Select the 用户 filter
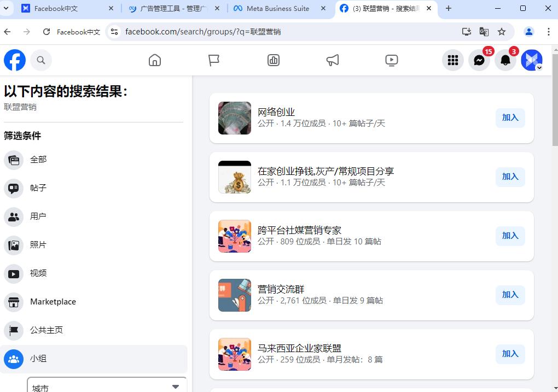This screenshot has width=558, height=392. [x=94, y=217]
